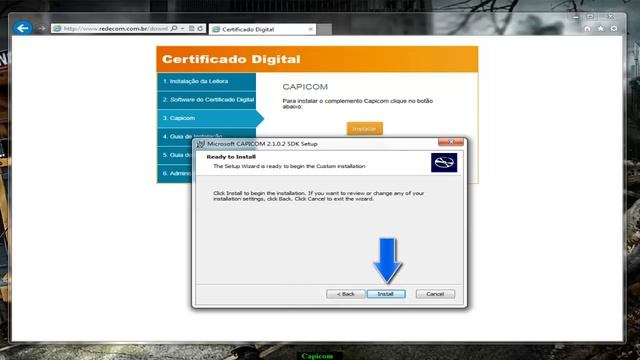Close the Certificado Digital tab
This screenshot has height=360, width=640.
[310, 29]
